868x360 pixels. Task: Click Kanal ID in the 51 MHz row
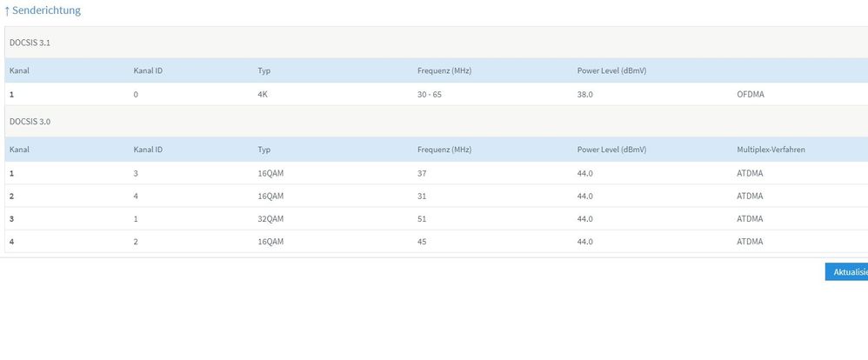(x=136, y=219)
